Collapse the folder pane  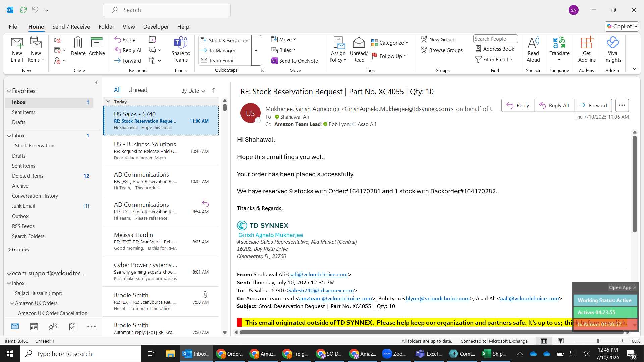(96, 82)
